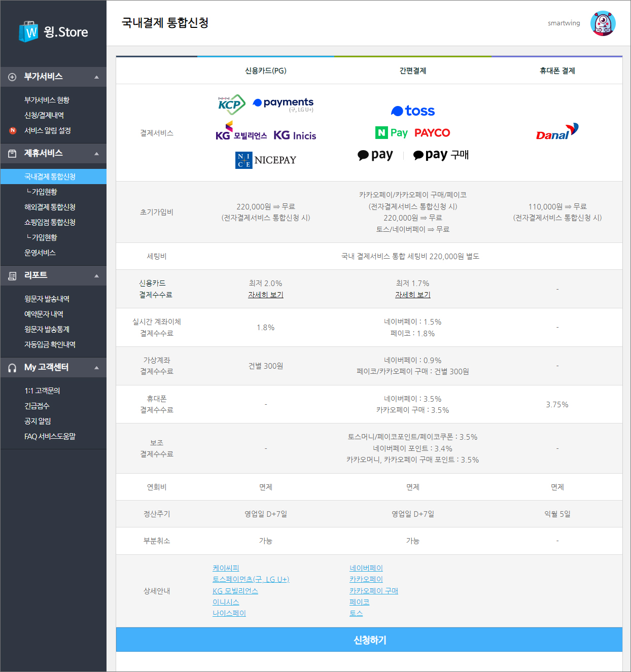Collapse the 제휴서비스 menu section
The height and width of the screenshot is (672, 631).
[x=96, y=154]
